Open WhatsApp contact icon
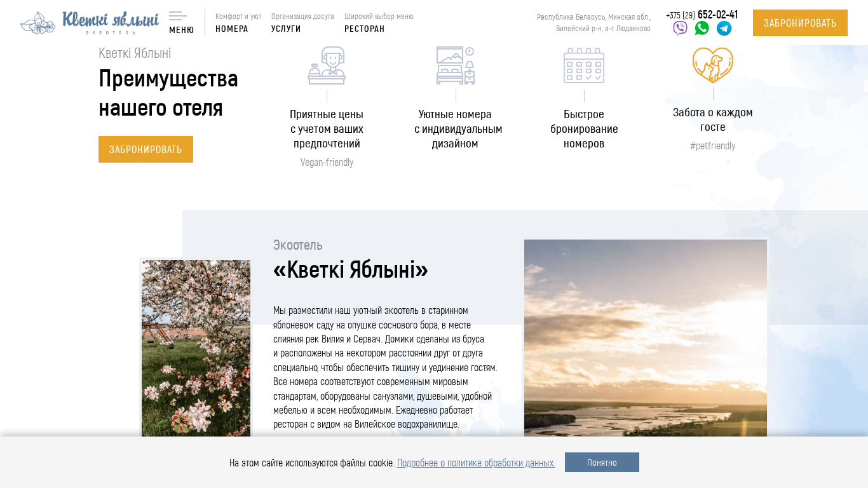Image resolution: width=868 pixels, height=488 pixels. tap(702, 28)
